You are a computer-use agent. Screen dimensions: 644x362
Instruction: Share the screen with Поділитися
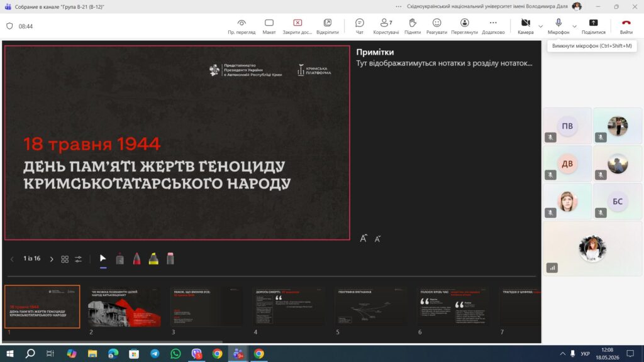click(593, 26)
